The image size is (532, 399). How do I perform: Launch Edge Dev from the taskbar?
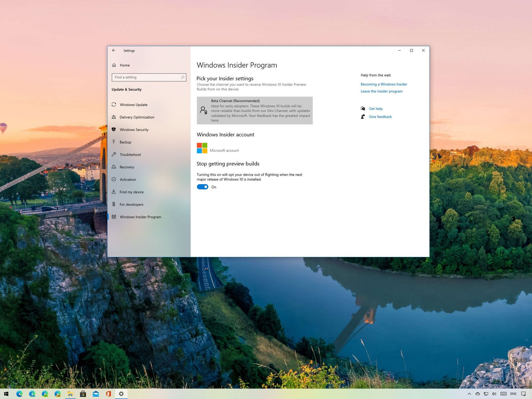point(45,394)
